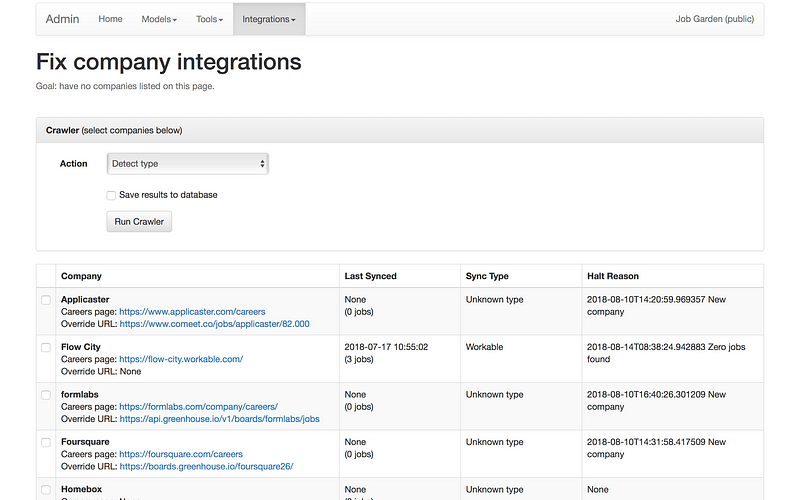Open Foursquare greenhouse boards override URL
Viewport: 800px width, 500px height.
206,466
